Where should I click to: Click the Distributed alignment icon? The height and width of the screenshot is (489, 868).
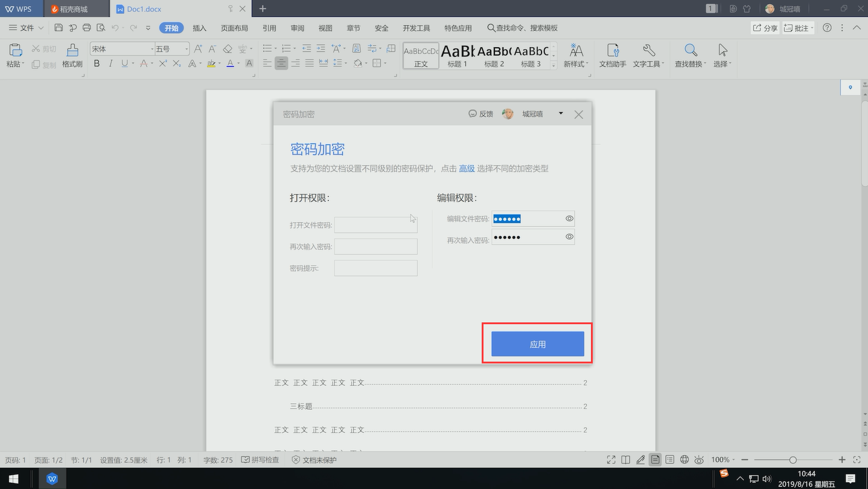tap(324, 63)
